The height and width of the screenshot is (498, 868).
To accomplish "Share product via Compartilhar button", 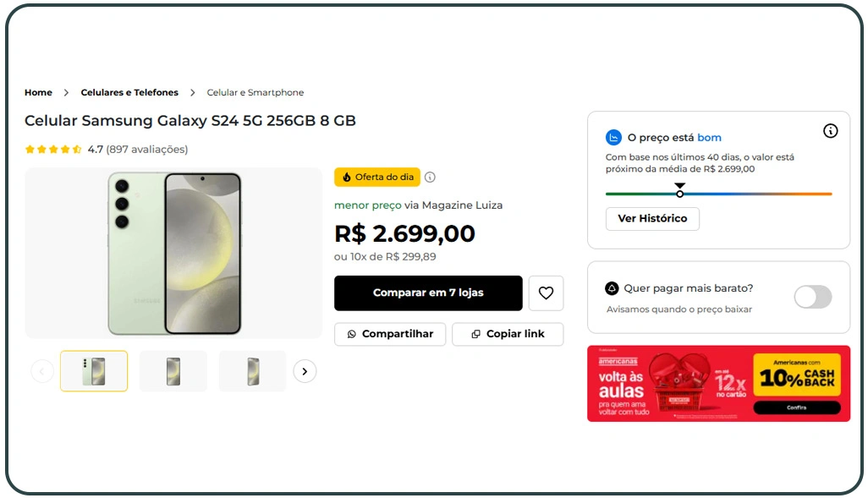I will (x=389, y=334).
